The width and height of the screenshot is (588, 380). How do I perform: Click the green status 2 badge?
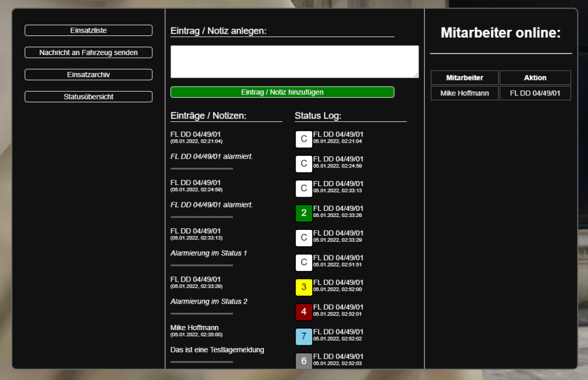tap(304, 213)
